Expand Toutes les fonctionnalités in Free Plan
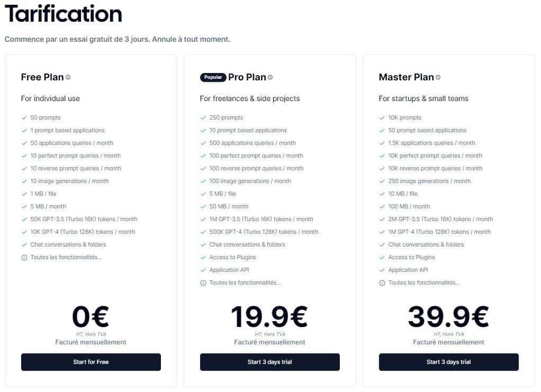This screenshot has width=541, height=392. [66, 258]
